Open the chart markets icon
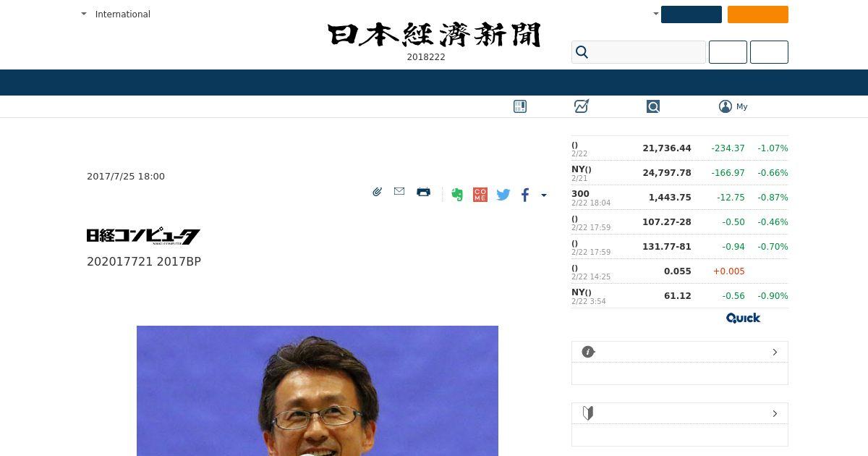 click(582, 106)
